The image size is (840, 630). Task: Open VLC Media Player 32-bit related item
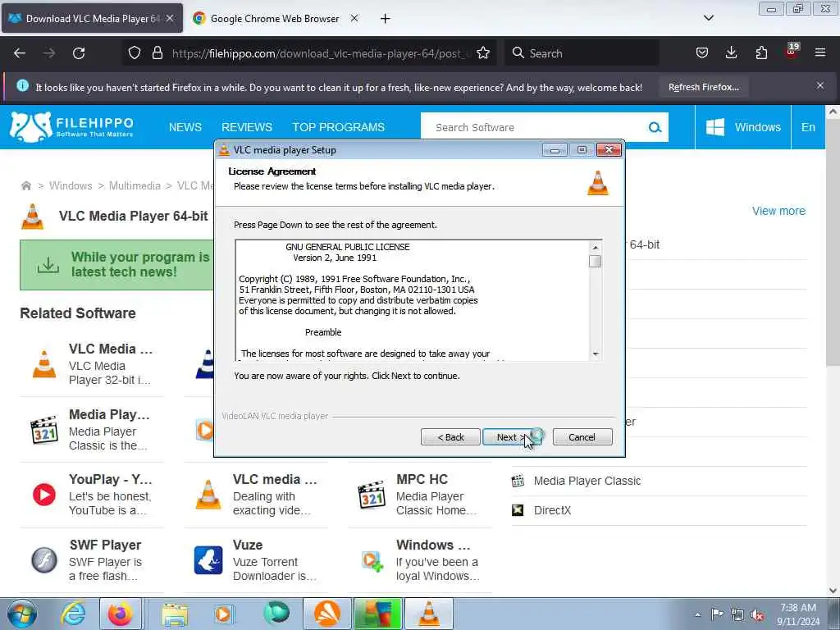tap(92, 364)
